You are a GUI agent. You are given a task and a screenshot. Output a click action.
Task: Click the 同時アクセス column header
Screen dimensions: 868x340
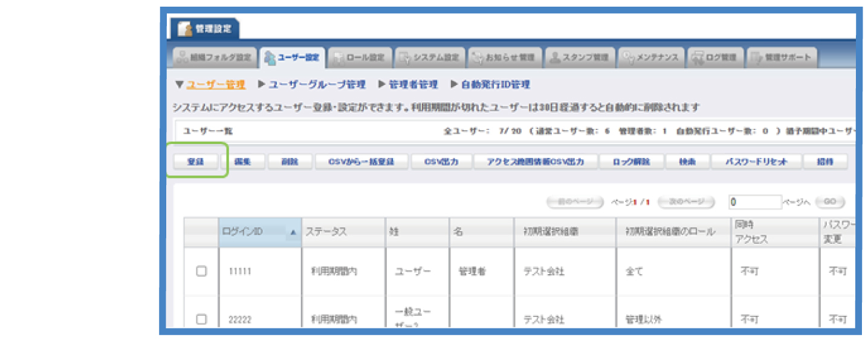pos(775,232)
